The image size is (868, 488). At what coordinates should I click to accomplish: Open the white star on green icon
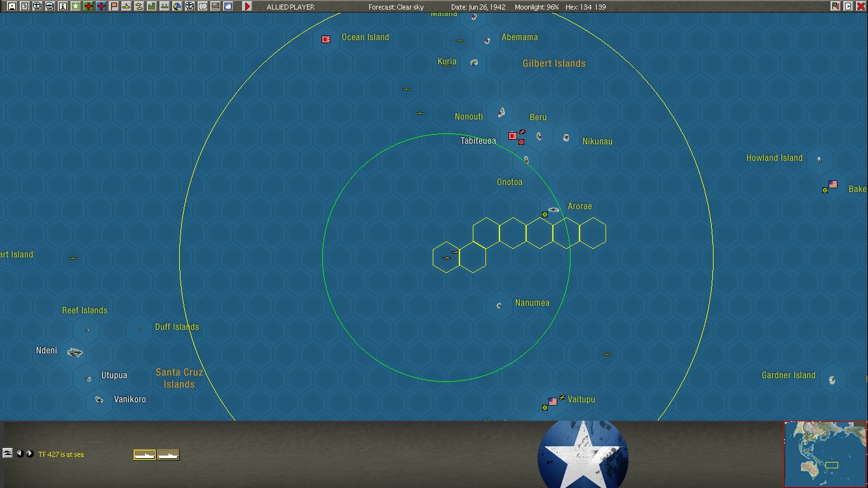[x=76, y=6]
